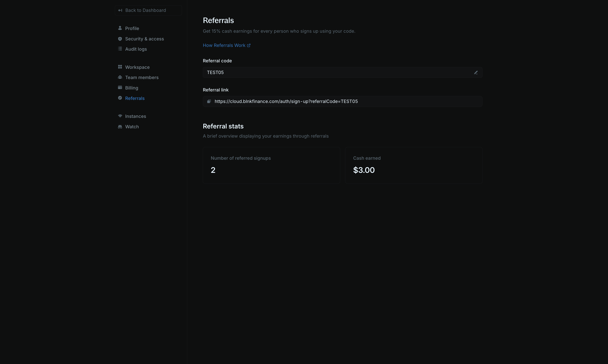Click the back arrow icon on Back to Dashboard
Screen dimensions: 608x364
click(x=120, y=10)
